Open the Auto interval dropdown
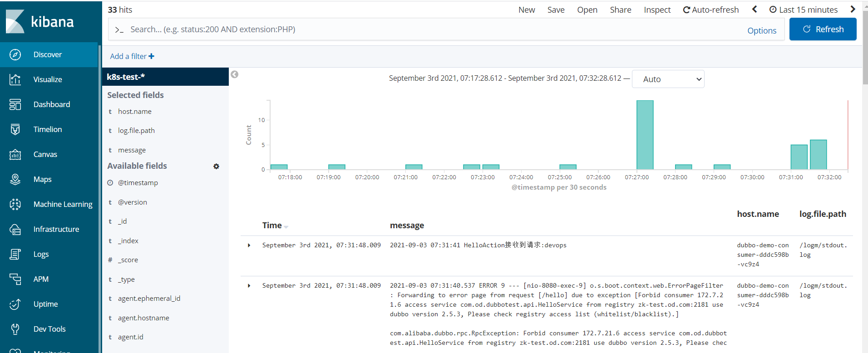The width and height of the screenshot is (868, 353). click(x=668, y=79)
